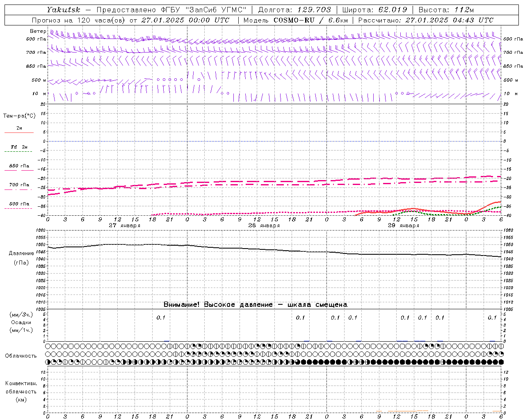525x420 pixels.
Task: Click the Осадки panel label
Action: coord(21,322)
